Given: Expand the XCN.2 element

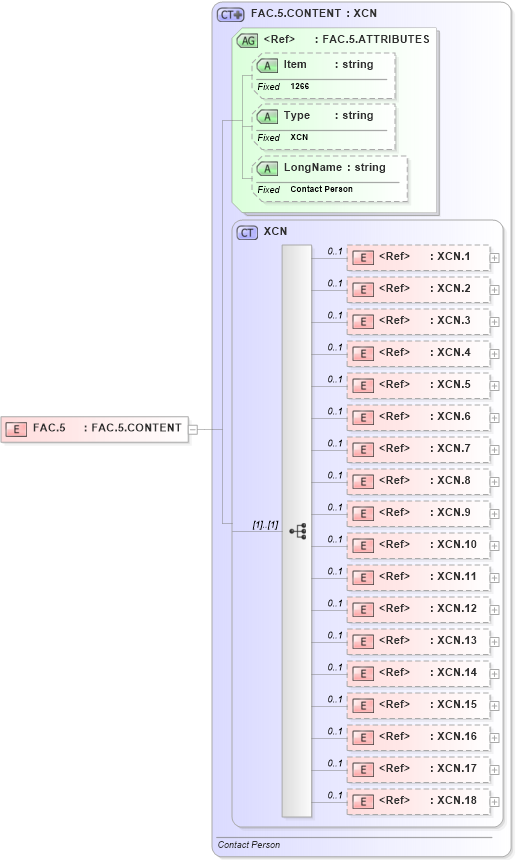Looking at the screenshot, I should tap(495, 290).
